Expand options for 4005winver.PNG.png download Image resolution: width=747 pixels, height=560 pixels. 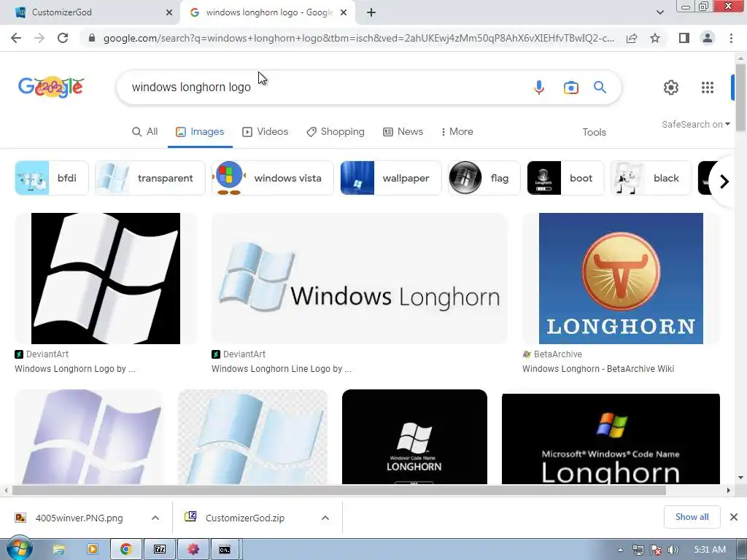coord(155,518)
